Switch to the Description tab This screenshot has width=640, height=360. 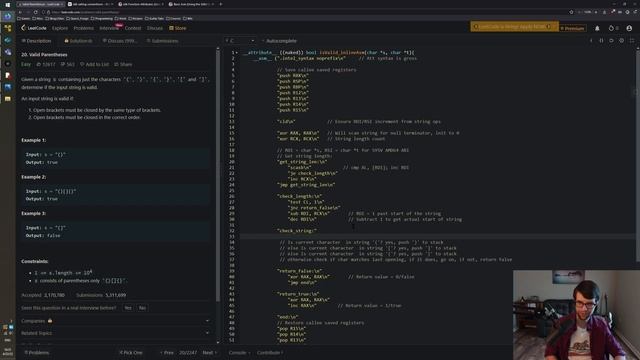36,41
